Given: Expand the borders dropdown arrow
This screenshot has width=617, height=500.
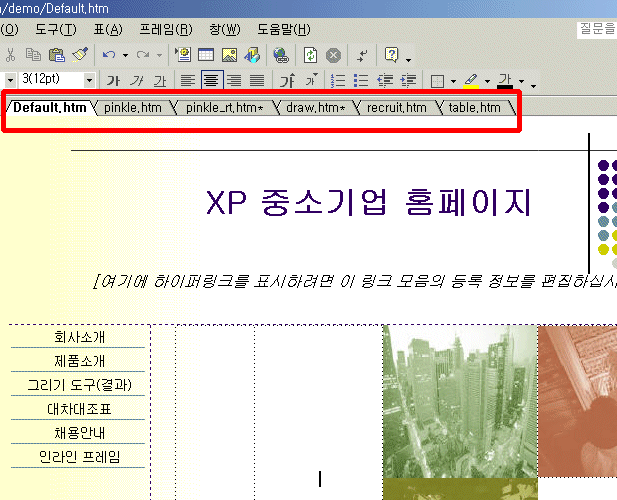Looking at the screenshot, I should 453,81.
